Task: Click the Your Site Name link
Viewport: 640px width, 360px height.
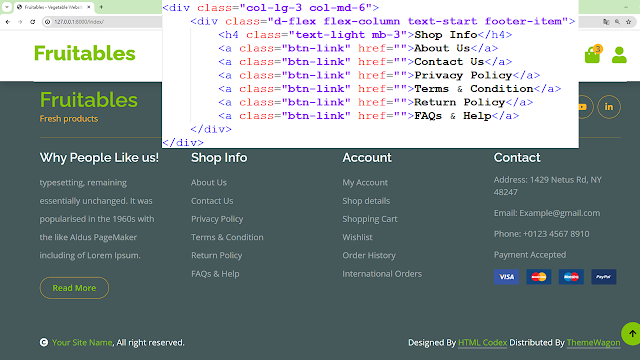Action: tap(82, 342)
